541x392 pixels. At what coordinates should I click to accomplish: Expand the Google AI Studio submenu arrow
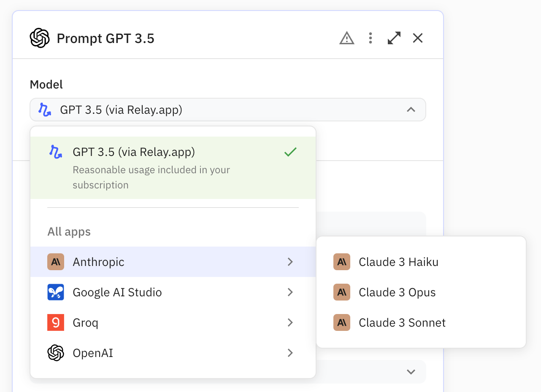(x=290, y=292)
